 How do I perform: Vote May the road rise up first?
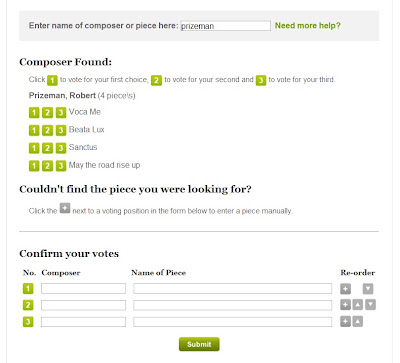(34, 166)
